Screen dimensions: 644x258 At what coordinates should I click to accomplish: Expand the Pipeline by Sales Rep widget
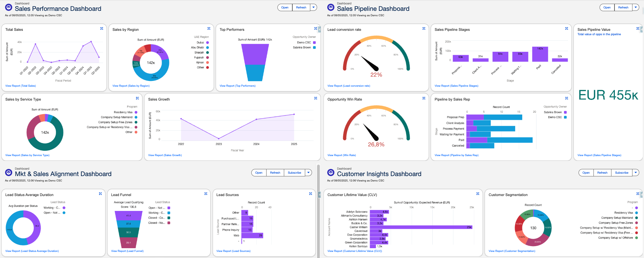coord(567,99)
